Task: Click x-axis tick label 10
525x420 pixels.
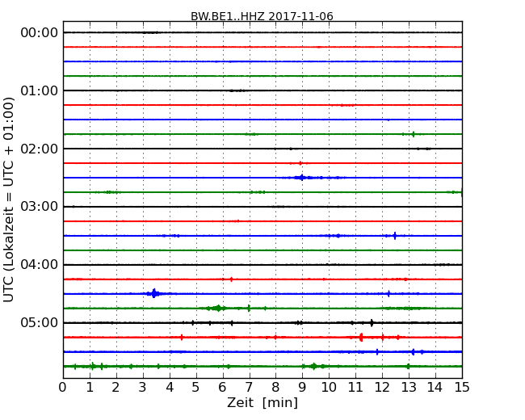Action: [x=329, y=388]
